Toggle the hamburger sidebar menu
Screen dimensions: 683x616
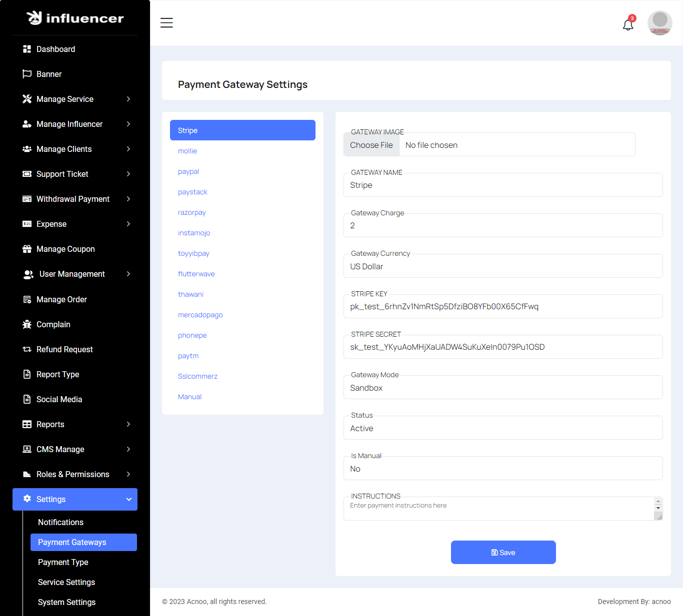coord(166,23)
